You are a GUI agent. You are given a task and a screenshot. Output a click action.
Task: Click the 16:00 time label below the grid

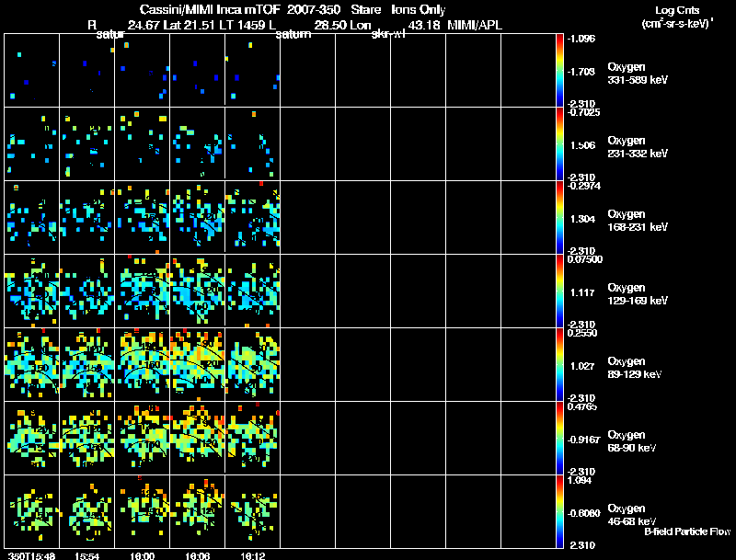[x=142, y=554]
